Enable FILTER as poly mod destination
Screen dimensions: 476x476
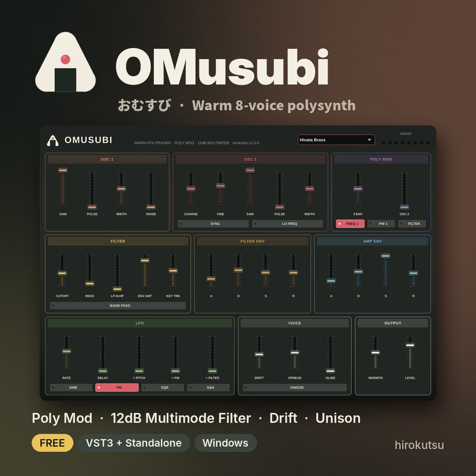[x=412, y=224]
